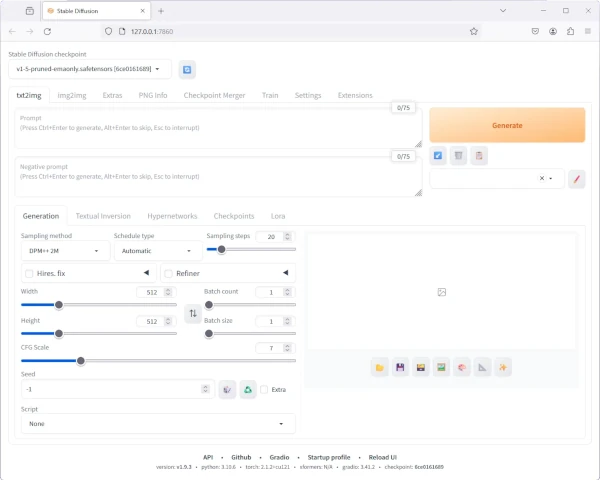Switch to Extras tab

pos(112,95)
